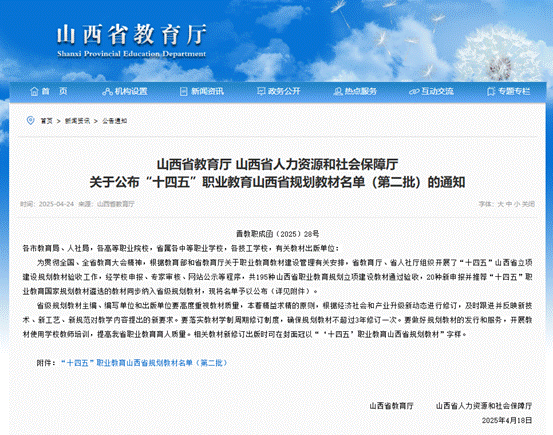Click the 专题专栏 bookmark icon
Screen dimensions: 553x435
click(491, 92)
